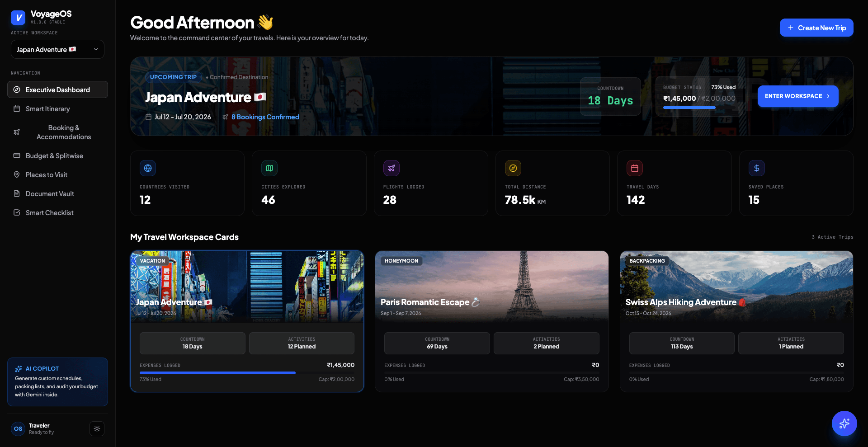
Task: Click the Saved Places dollar icon
Action: click(x=757, y=168)
